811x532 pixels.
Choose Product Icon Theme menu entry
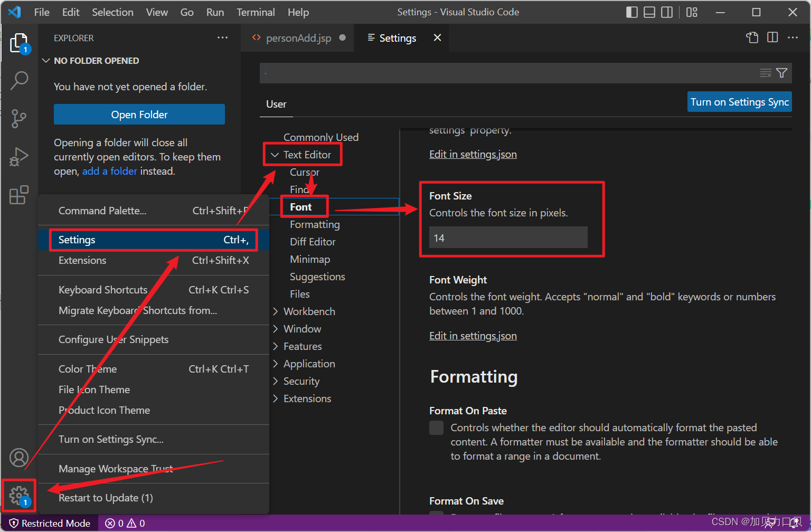pos(153,410)
